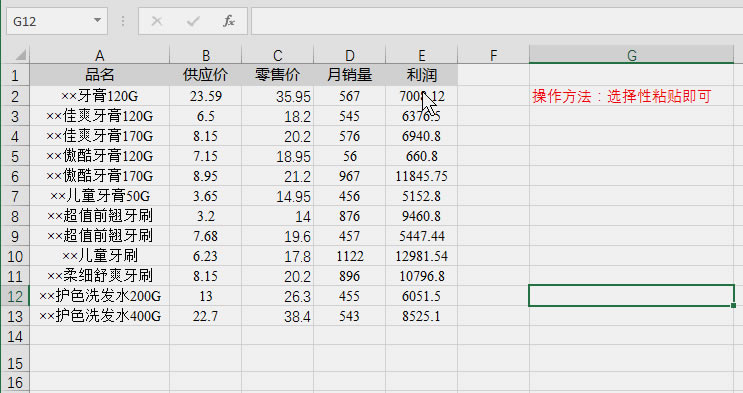Open the Name Box dropdown arrow
This screenshot has height=393, width=743.
point(97,21)
